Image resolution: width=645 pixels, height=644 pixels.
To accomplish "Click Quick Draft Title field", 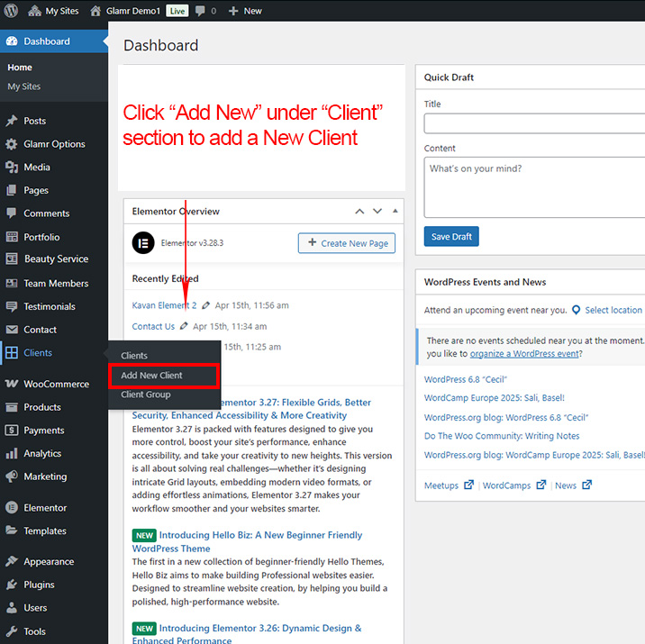I will pyautogui.click(x=534, y=123).
